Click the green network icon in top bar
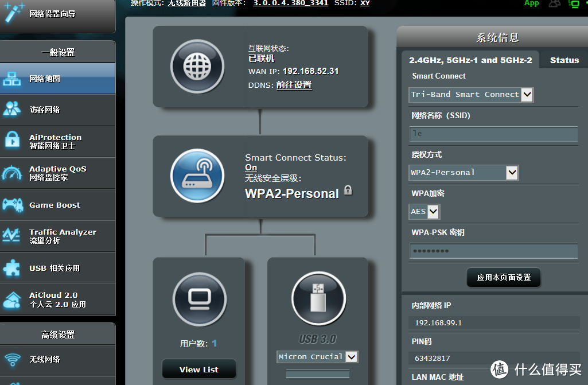Image resolution: width=588 pixels, height=385 pixels. [x=574, y=4]
